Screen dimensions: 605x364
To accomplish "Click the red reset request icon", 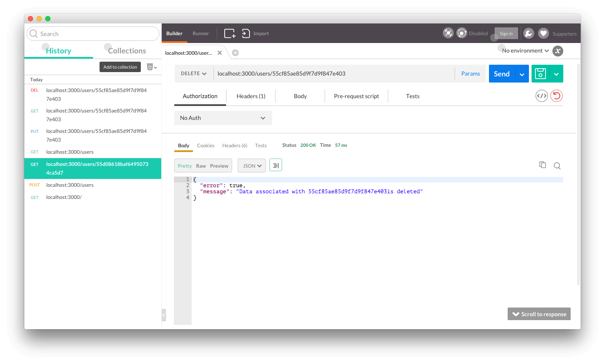I will [x=556, y=96].
